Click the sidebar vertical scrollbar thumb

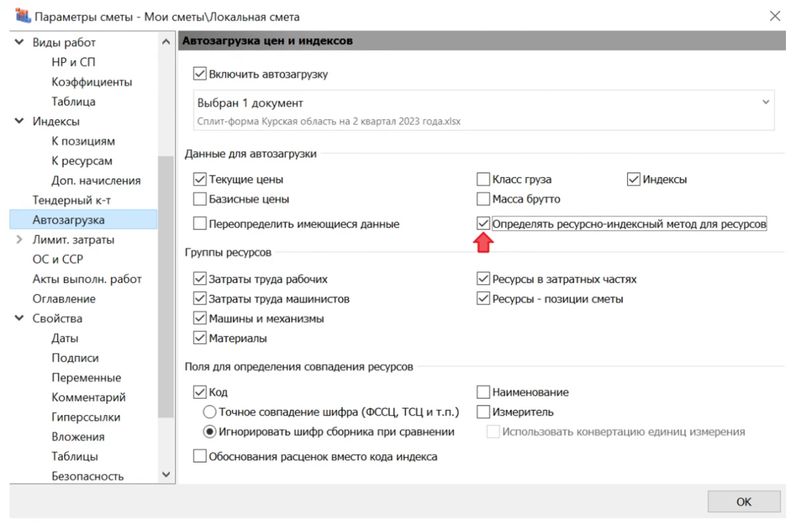pos(166,287)
